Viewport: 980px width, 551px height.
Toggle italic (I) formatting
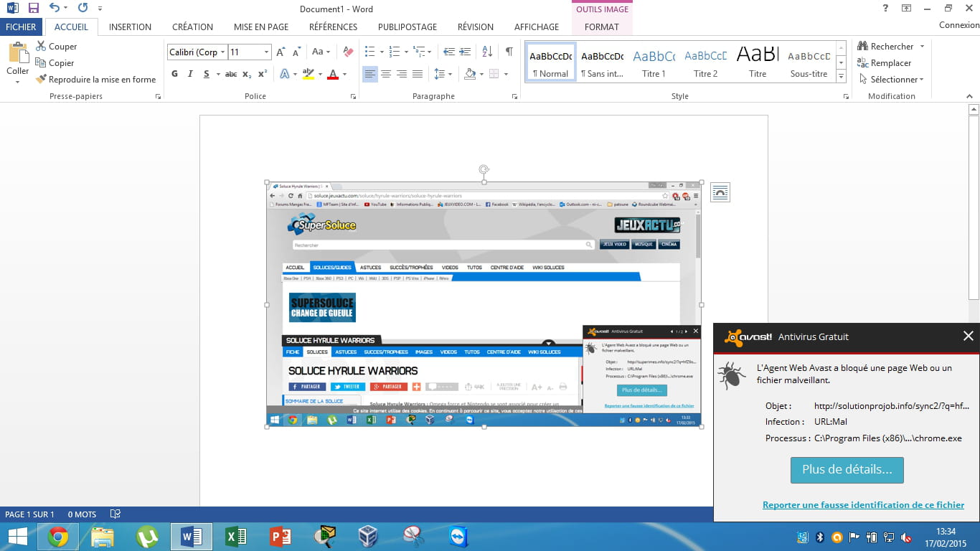(190, 74)
